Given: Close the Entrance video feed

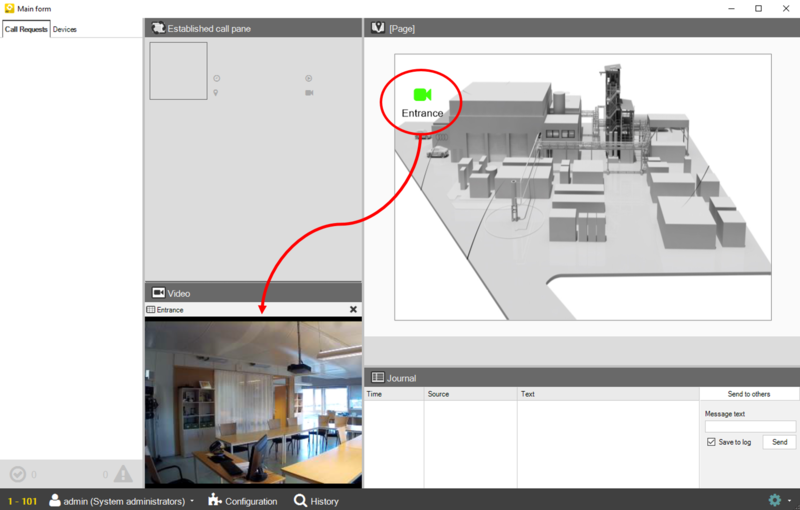Looking at the screenshot, I should (x=353, y=310).
